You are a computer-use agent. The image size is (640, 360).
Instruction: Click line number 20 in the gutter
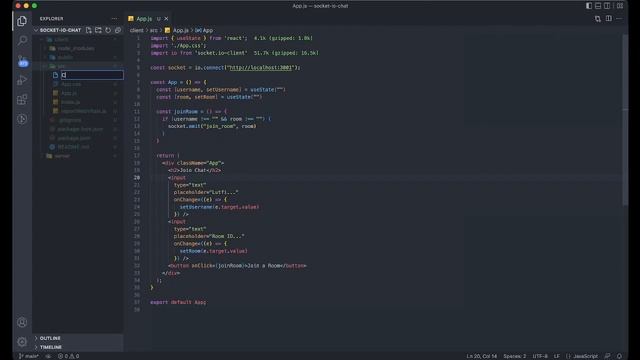click(137, 178)
